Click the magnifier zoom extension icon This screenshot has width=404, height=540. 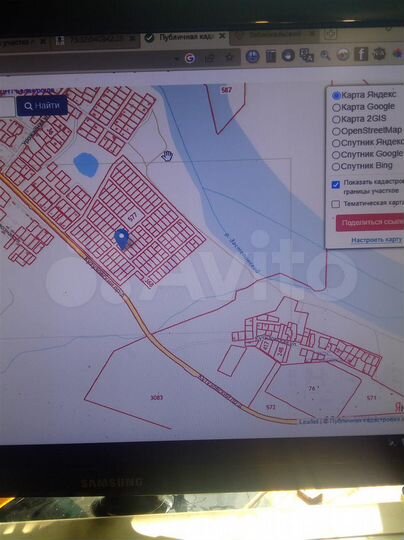coord(325,55)
